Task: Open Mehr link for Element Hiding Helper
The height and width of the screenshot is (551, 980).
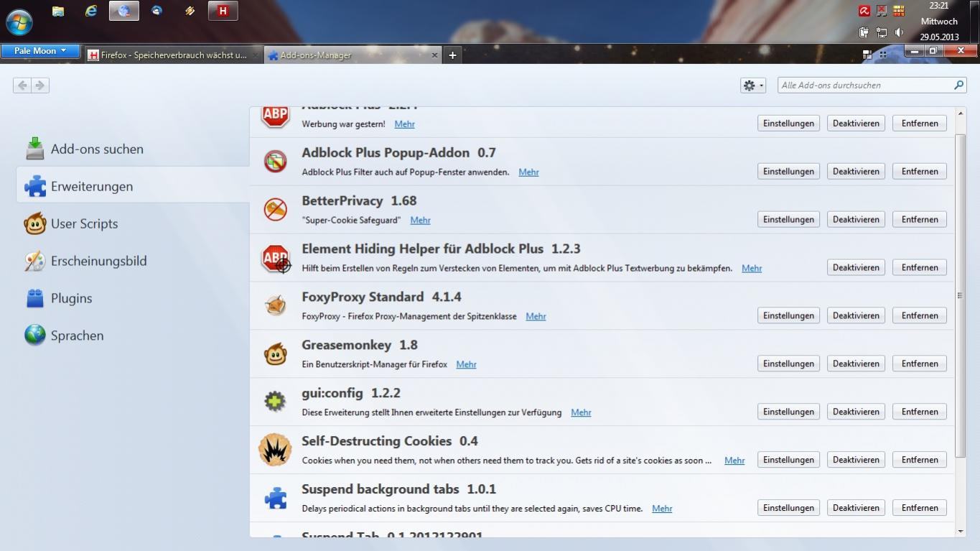Action: pyautogui.click(x=752, y=268)
